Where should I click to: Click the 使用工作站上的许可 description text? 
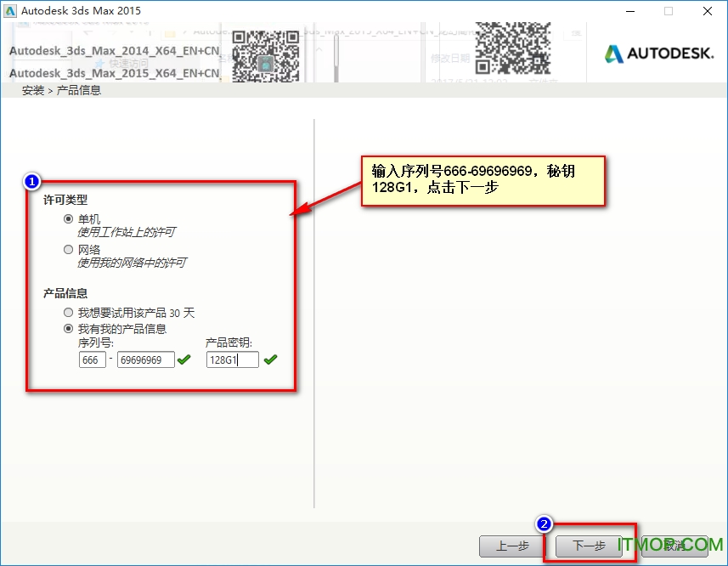127,232
